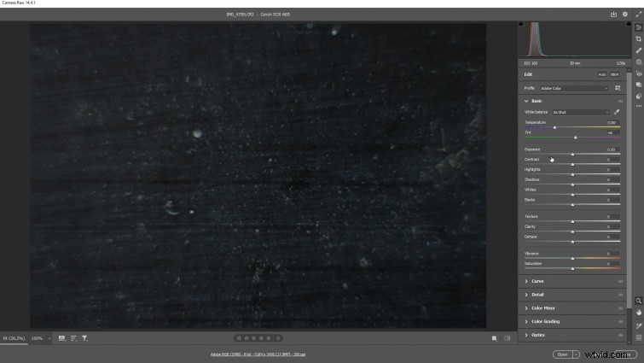Screen dimensions: 644x363
Task: Select the Red Eye removal tool
Action: [639, 73]
